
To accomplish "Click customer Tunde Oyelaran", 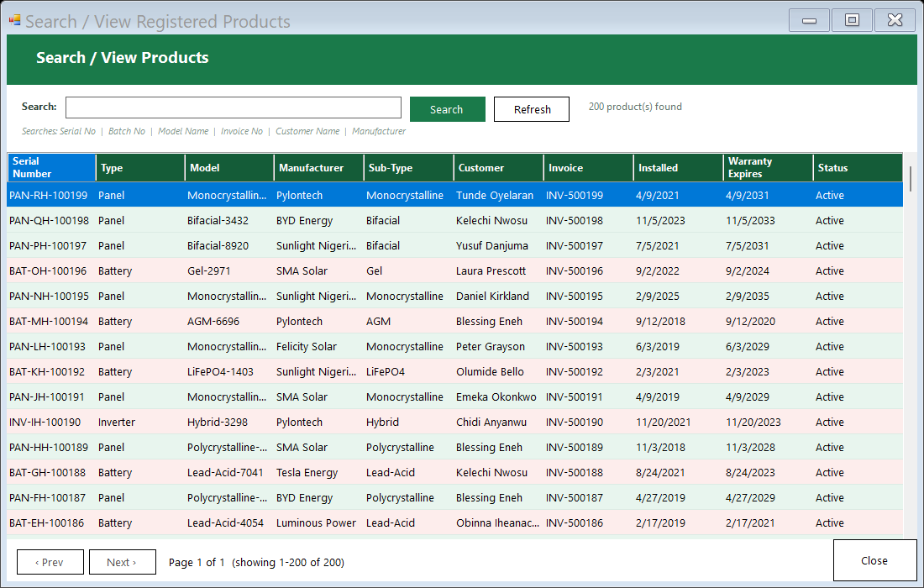I will [495, 195].
